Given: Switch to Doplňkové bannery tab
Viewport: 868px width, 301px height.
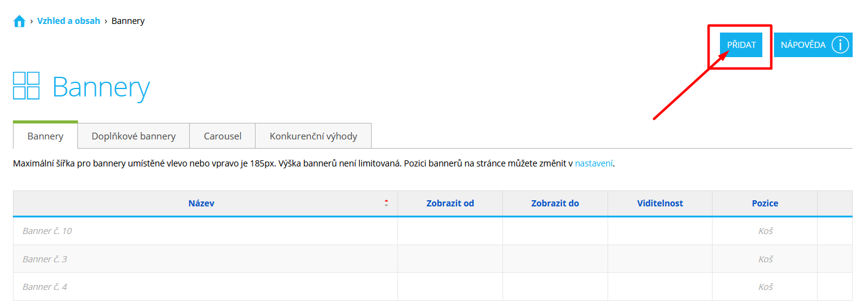Looking at the screenshot, I should (x=134, y=136).
